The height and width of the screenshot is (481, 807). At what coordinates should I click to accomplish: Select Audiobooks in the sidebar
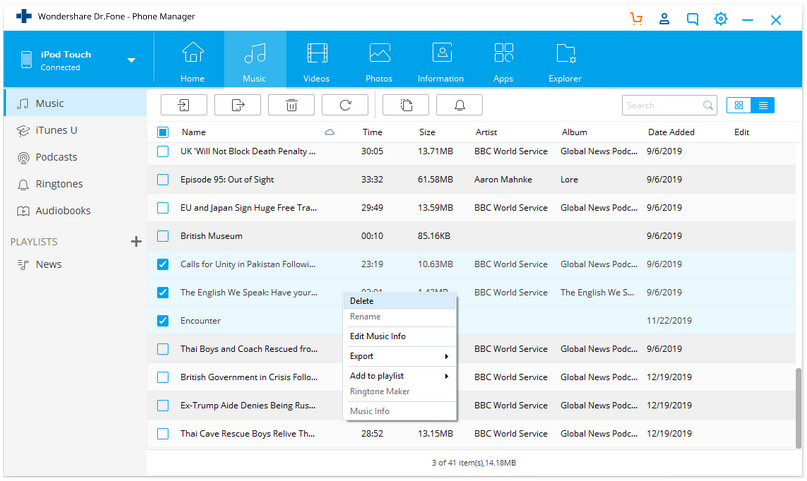[x=75, y=210]
